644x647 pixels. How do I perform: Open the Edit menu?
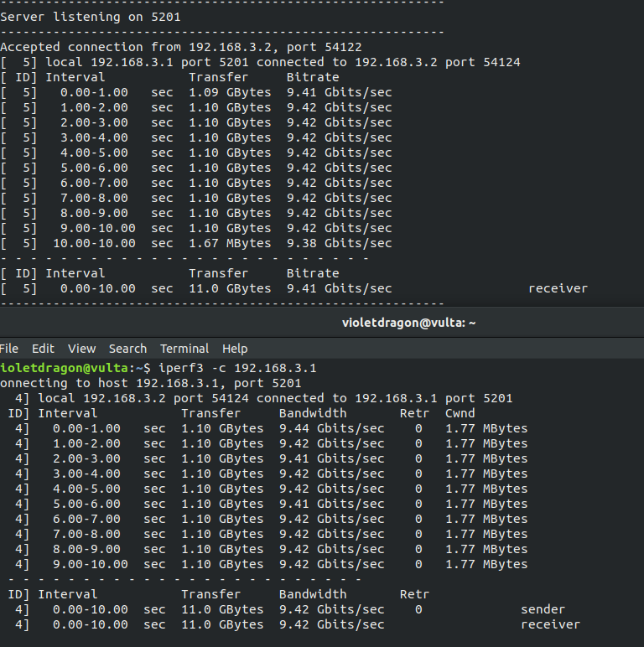tap(43, 349)
